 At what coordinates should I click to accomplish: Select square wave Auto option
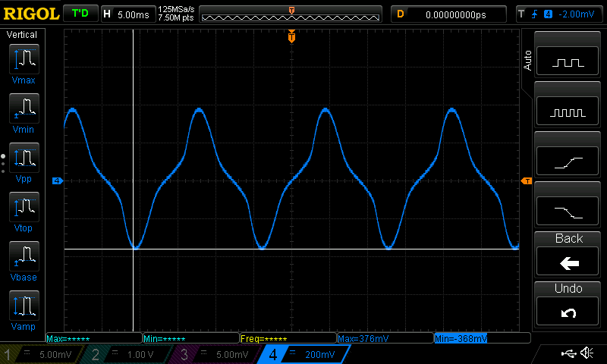click(x=569, y=63)
